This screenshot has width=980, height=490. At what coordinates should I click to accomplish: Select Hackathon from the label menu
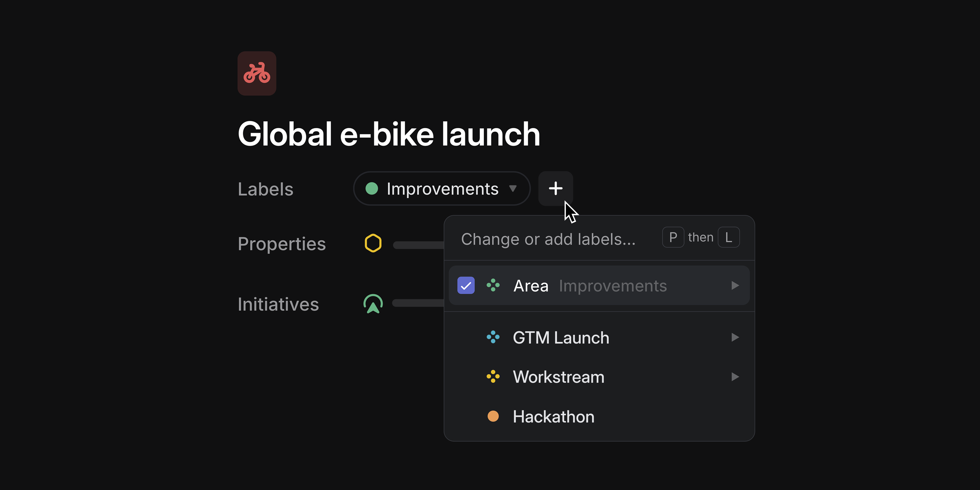pos(553,416)
